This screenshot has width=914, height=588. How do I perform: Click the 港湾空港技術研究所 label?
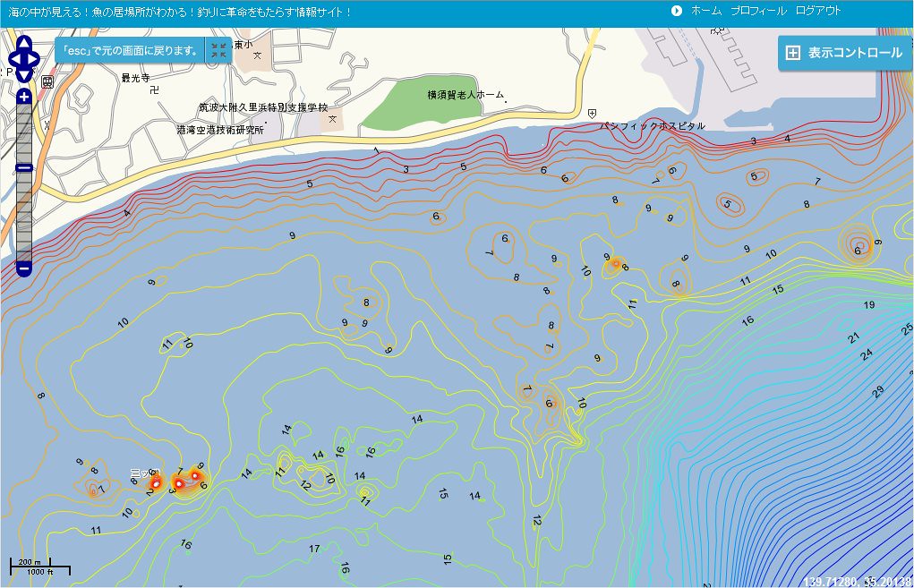click(x=220, y=130)
